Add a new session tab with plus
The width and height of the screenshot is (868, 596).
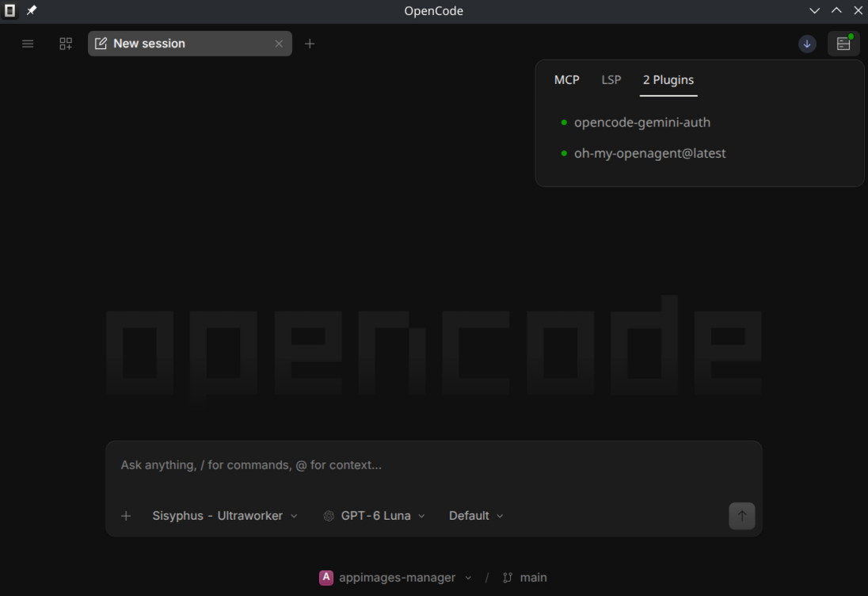[x=310, y=44]
